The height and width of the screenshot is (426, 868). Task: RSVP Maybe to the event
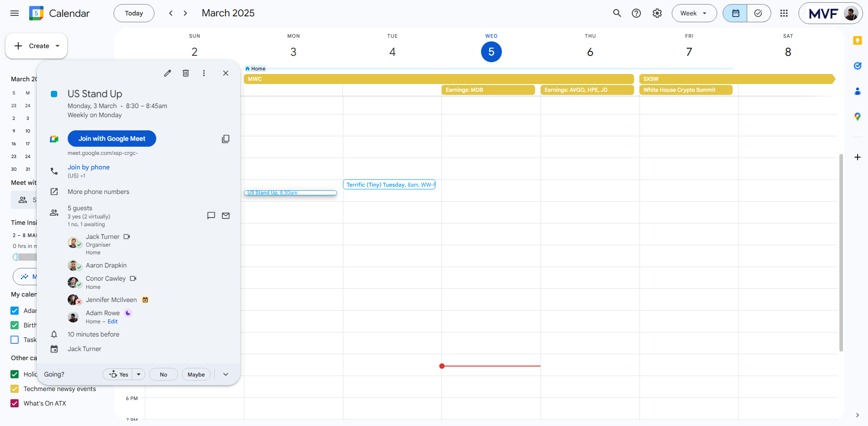[196, 374]
